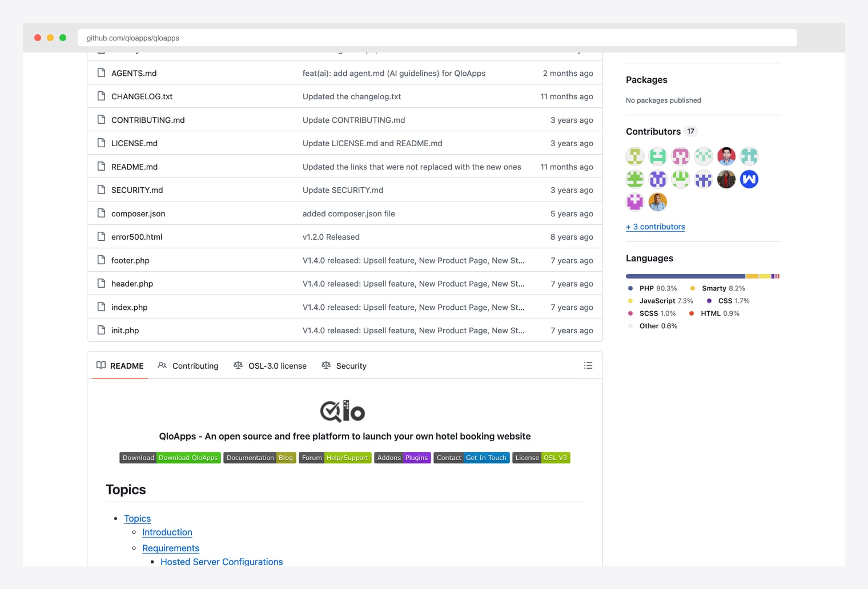Click the file icon beside AGENTS.md

[101, 72]
